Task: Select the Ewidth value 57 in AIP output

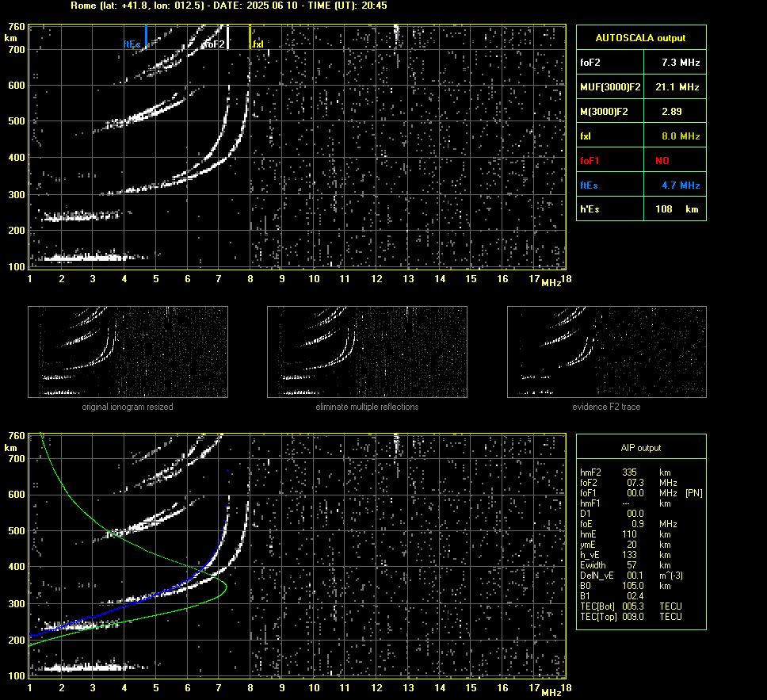Action: [x=632, y=565]
